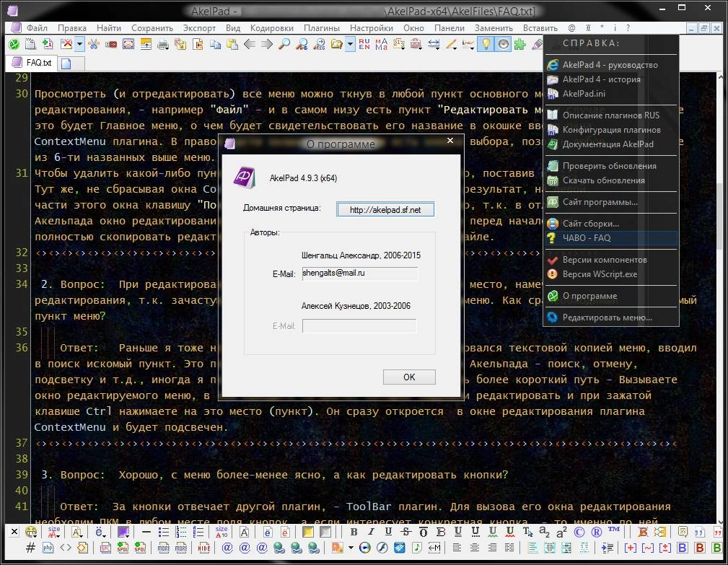Screen dimensions: 728x565
Task: Select 'Редактировать меню...' entry
Action: [x=611, y=317]
